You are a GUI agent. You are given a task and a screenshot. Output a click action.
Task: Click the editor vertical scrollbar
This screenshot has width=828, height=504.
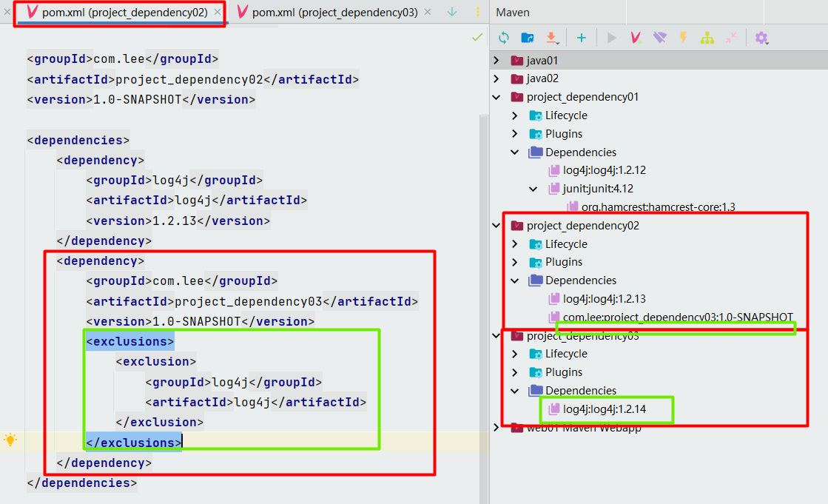(x=484, y=309)
